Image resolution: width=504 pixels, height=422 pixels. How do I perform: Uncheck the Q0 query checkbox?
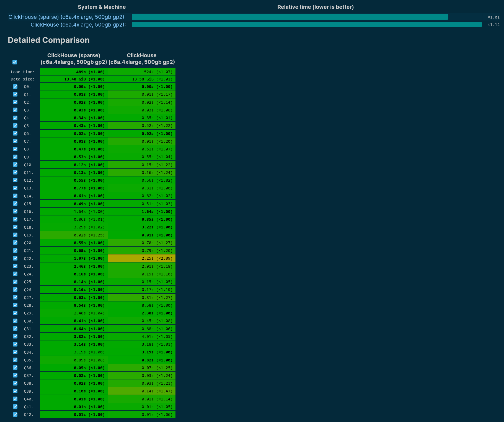click(15, 87)
